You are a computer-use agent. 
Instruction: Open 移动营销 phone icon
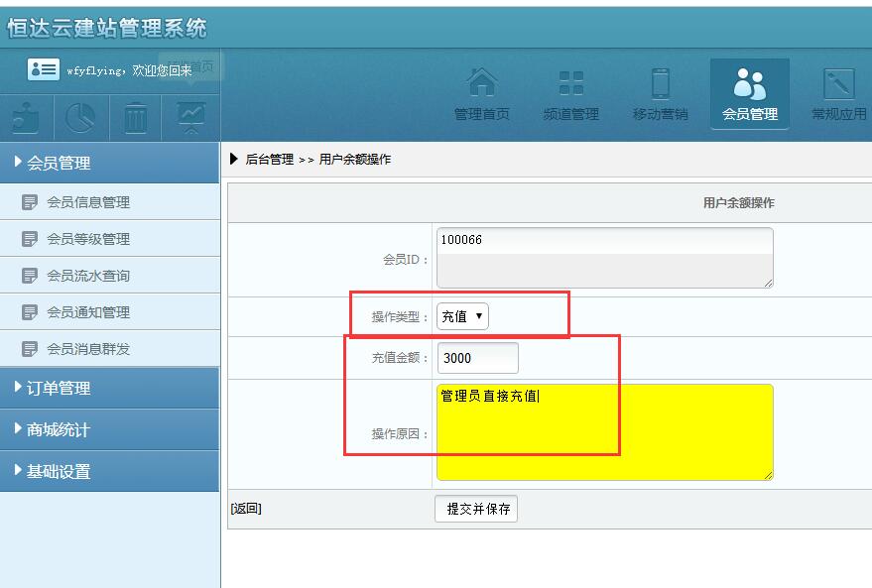pyautogui.click(x=660, y=94)
